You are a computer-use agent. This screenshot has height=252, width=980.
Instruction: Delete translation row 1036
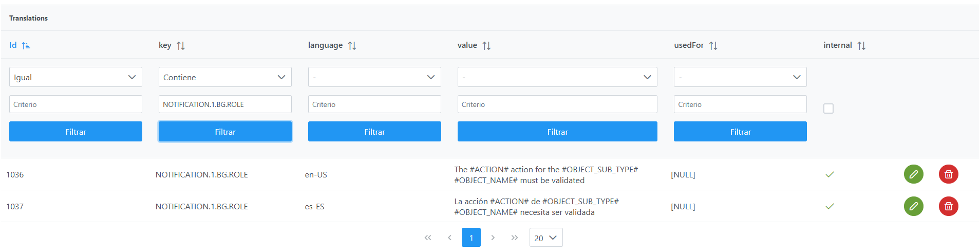(948, 174)
